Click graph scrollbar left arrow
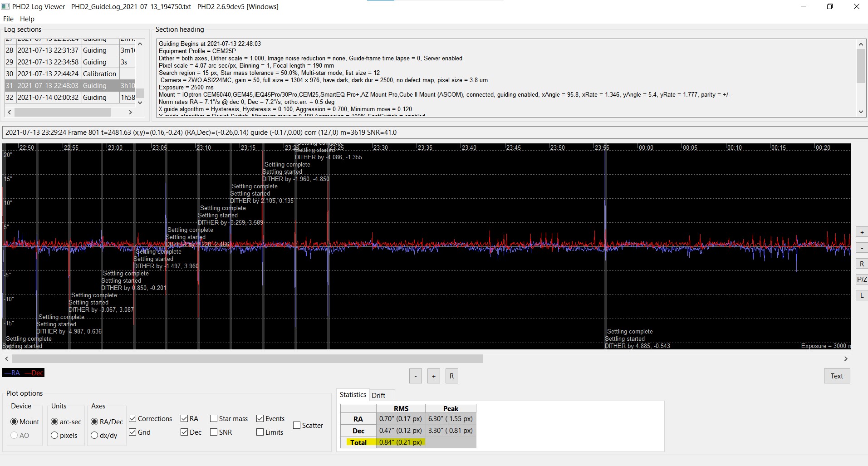Image resolution: width=868 pixels, height=466 pixels. (6, 358)
